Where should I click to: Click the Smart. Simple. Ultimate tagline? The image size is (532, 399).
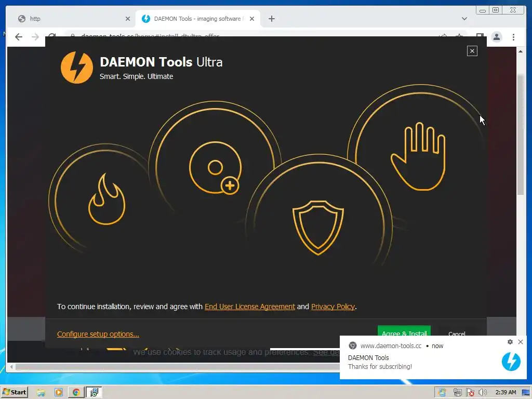pyautogui.click(x=137, y=76)
